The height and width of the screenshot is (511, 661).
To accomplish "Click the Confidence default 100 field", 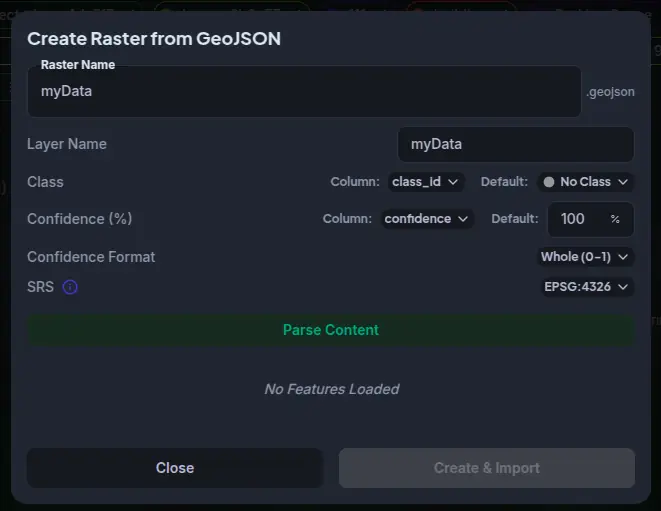I will pyautogui.click(x=590, y=219).
